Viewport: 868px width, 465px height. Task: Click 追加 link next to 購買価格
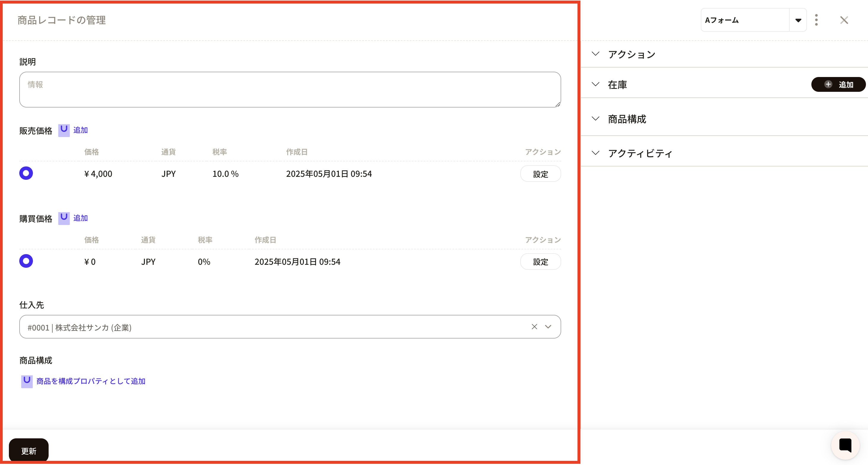81,218
